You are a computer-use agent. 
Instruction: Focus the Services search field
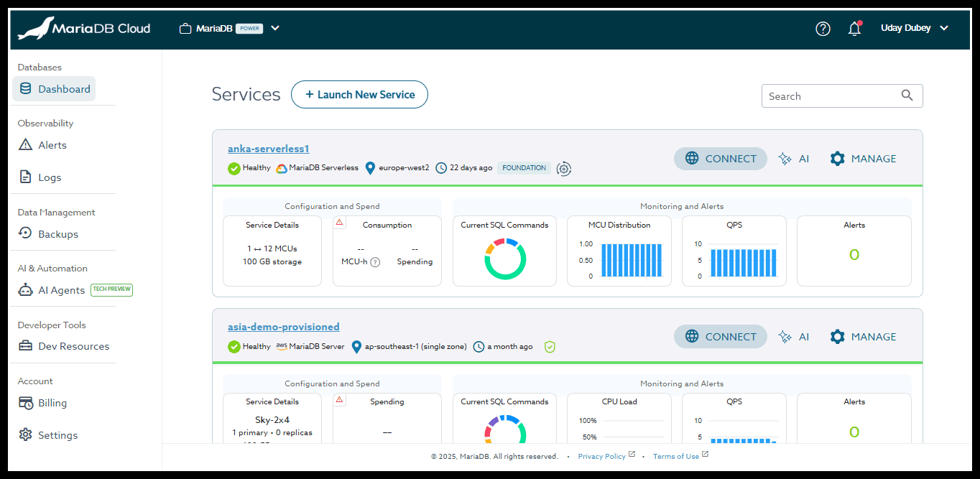[x=842, y=96]
